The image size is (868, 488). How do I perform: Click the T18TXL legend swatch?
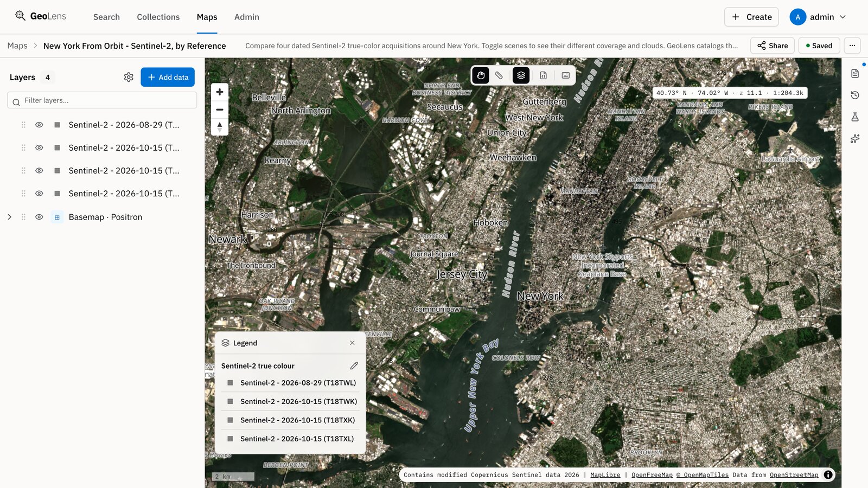(x=230, y=439)
